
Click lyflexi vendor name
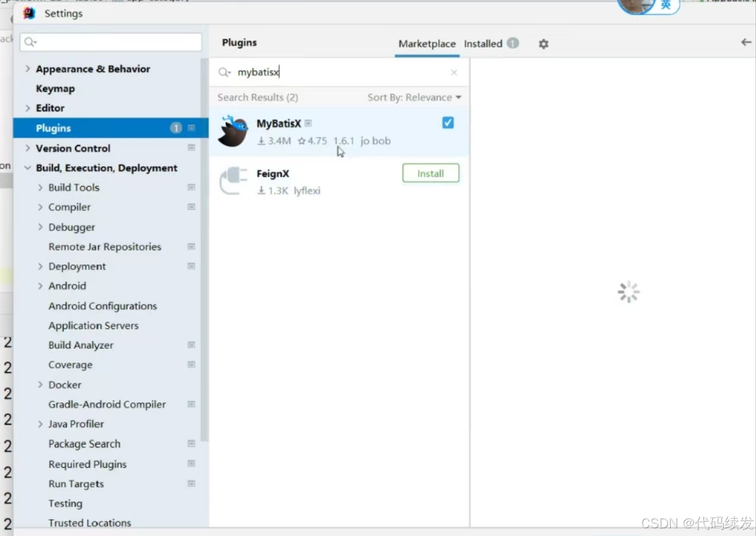[x=307, y=191]
